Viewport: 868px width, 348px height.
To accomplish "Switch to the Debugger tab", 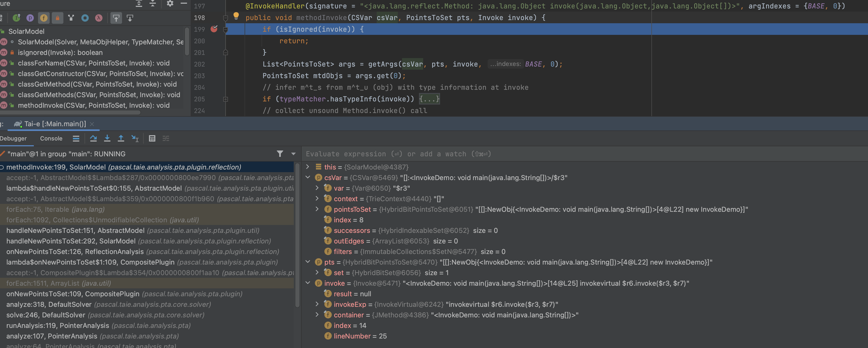I will 13,138.
